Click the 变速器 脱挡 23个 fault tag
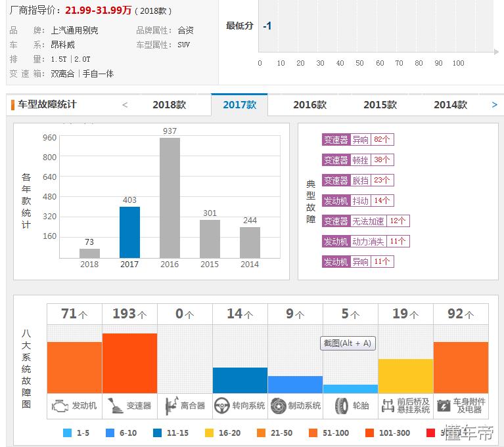504x447 pixels. [x=357, y=180]
